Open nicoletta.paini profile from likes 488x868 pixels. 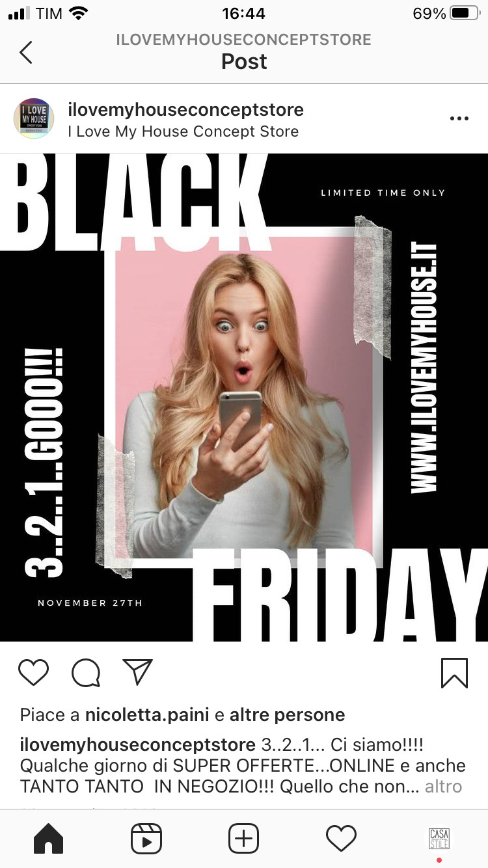(147, 715)
